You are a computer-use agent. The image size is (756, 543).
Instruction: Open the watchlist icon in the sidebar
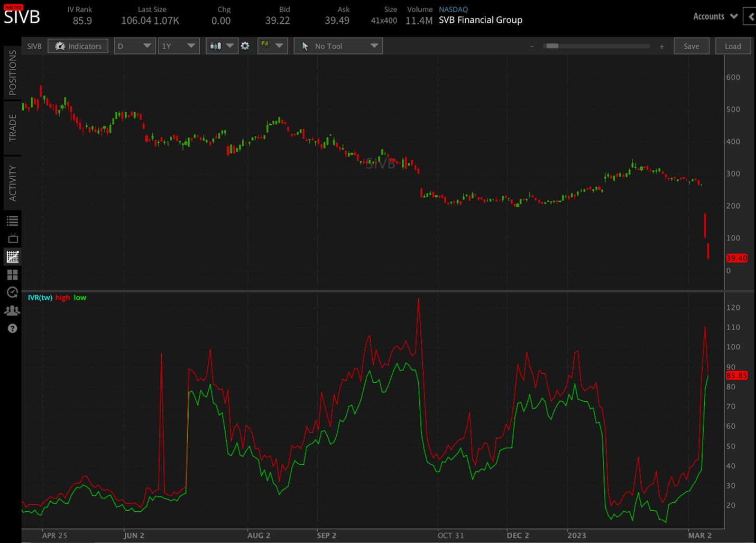click(12, 220)
